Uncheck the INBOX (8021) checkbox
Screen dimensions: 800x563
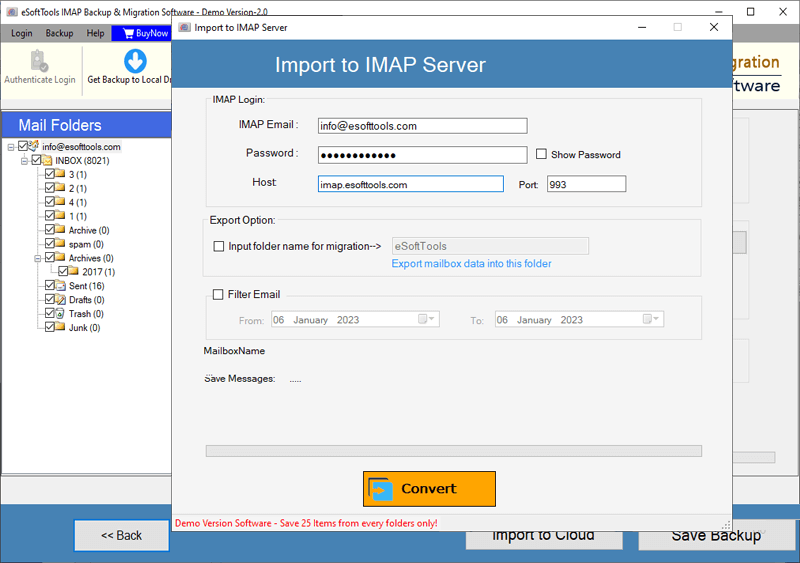click(x=36, y=160)
